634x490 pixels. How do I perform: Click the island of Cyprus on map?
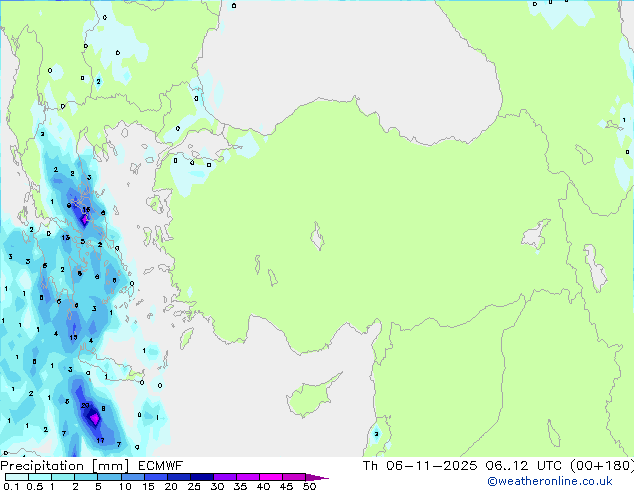[311, 396]
